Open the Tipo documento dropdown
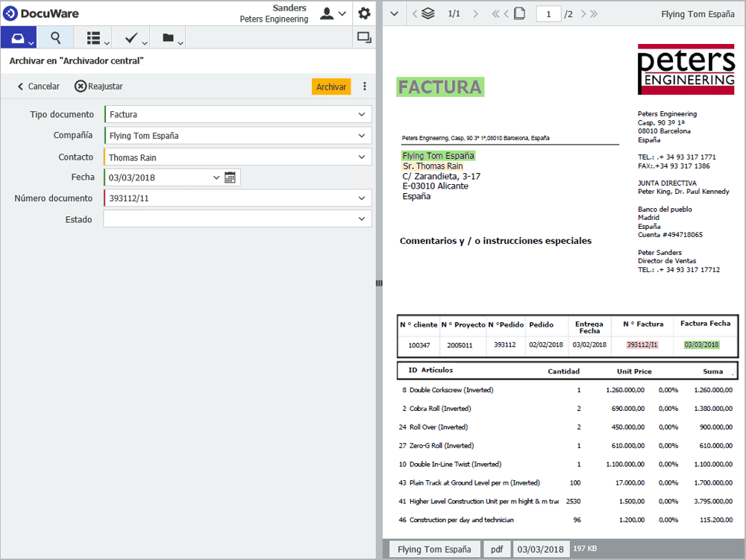 (361, 114)
